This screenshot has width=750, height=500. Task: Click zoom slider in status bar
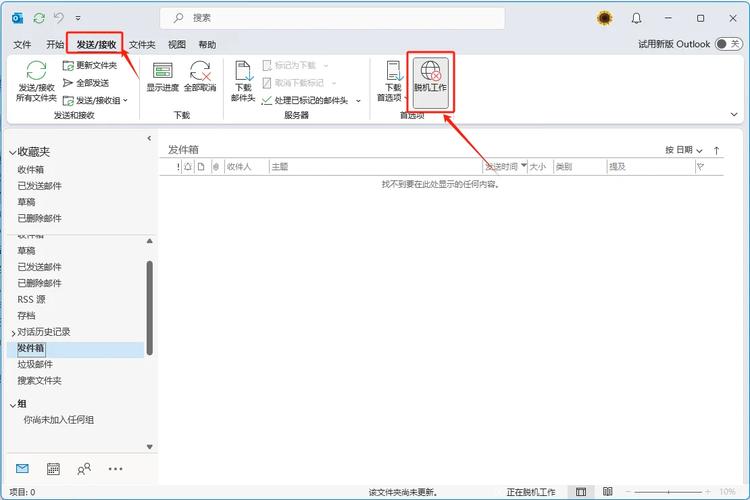point(668,492)
